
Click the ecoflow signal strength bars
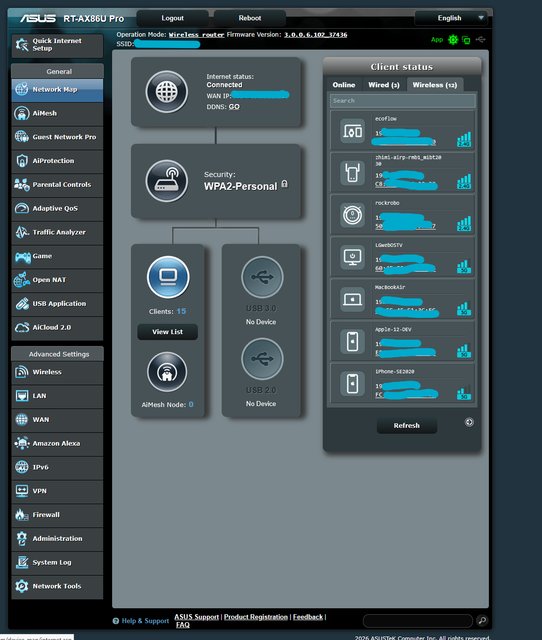pos(464,139)
